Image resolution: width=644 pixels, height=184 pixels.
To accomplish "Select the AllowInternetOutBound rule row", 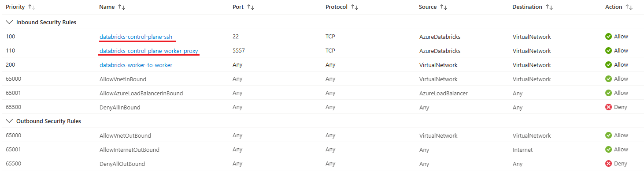I will coord(129,150).
